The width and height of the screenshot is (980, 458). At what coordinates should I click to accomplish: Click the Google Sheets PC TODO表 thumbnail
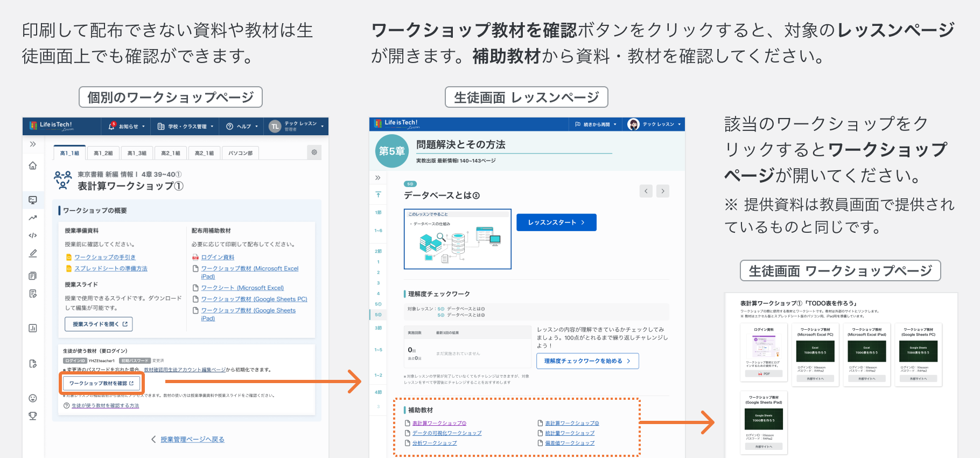(918, 351)
